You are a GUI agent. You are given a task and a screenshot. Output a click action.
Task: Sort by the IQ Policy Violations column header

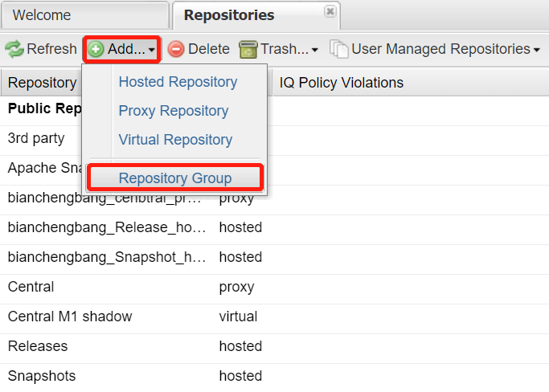(342, 83)
